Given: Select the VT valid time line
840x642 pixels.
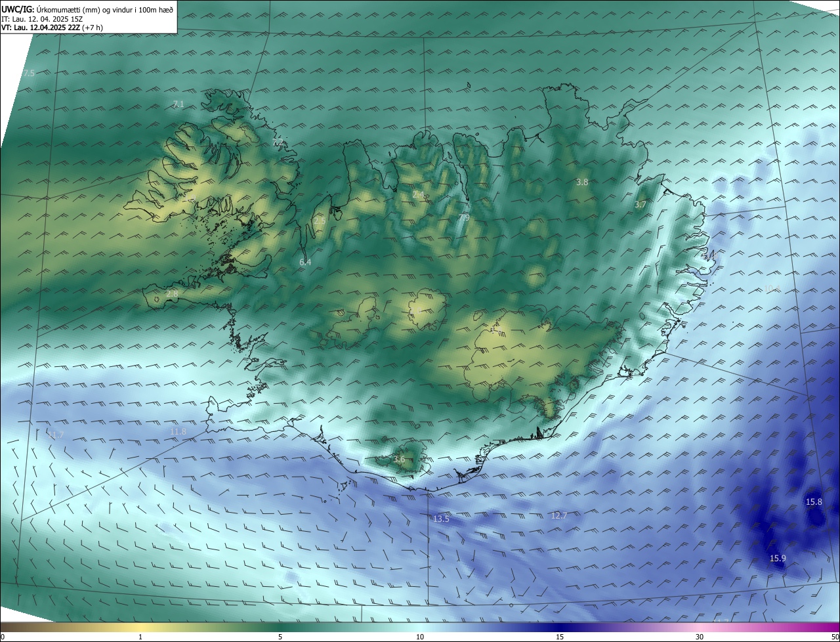Looking at the screenshot, I should pyautogui.click(x=52, y=28).
